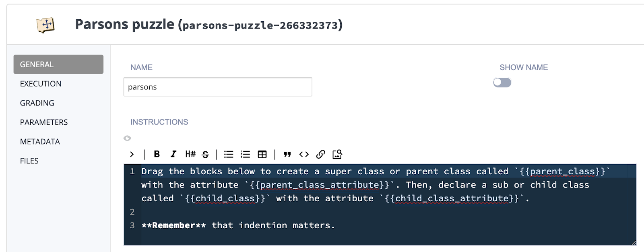Image resolution: width=644 pixels, height=252 pixels.
Task: Open the METADATA section
Action: click(39, 141)
